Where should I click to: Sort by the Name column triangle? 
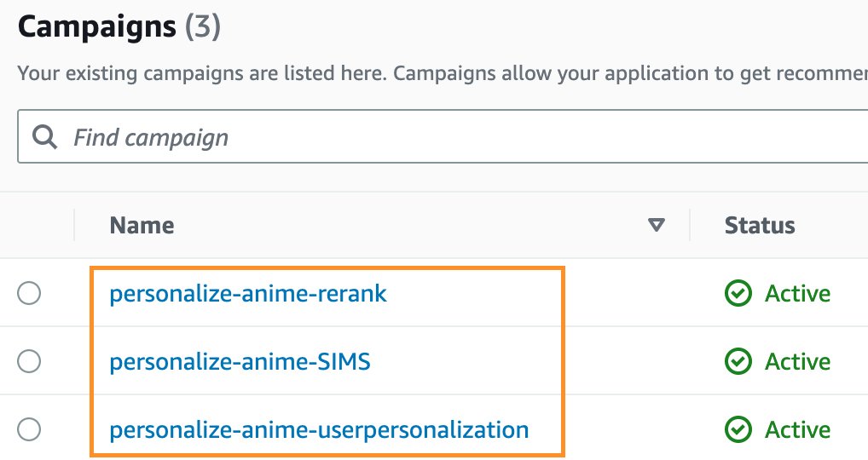tap(656, 225)
